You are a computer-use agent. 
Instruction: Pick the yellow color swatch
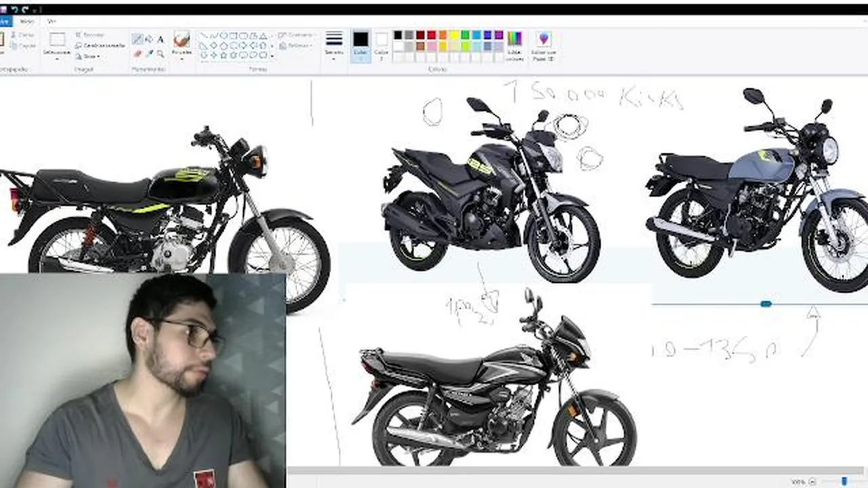454,35
